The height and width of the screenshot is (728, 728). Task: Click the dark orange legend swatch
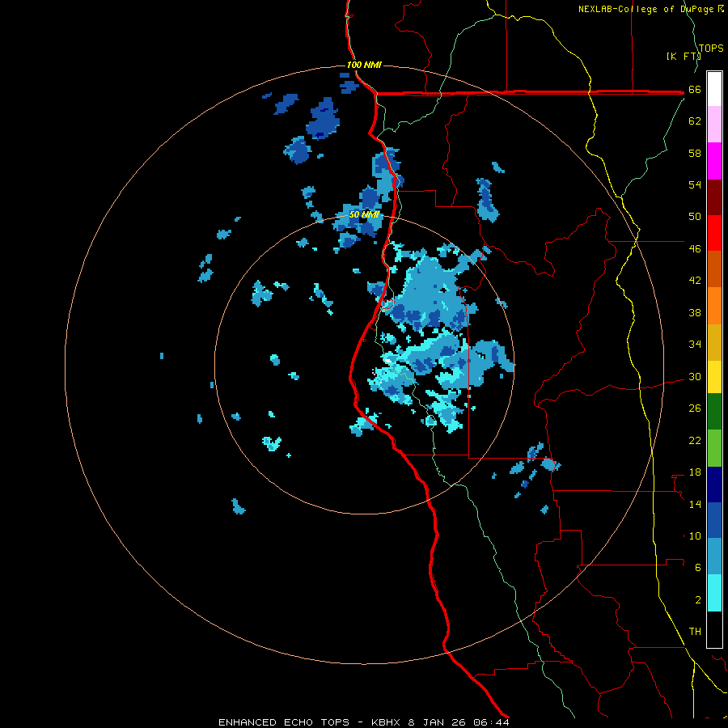714,269
